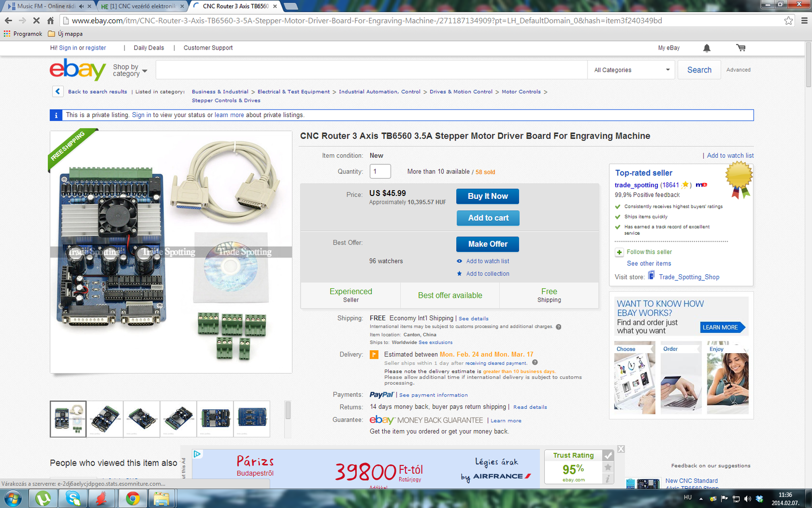
Task: Expand the Shop by category menu
Action: 130,70
